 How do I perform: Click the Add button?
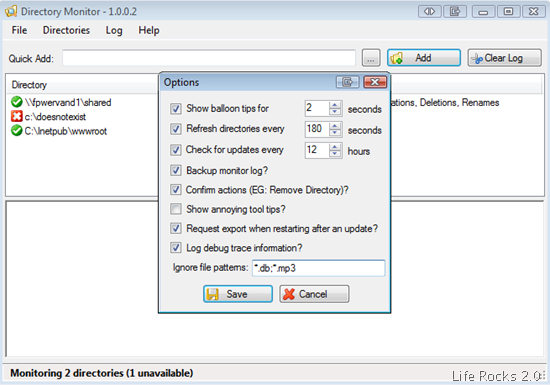pyautogui.click(x=424, y=58)
